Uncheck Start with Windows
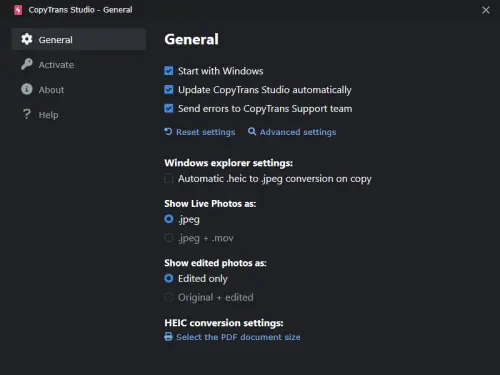 (x=169, y=71)
